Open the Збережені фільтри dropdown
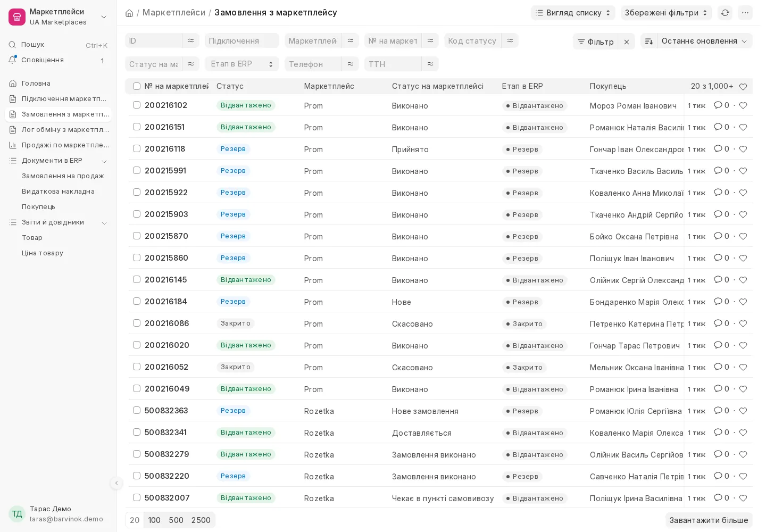 [666, 13]
